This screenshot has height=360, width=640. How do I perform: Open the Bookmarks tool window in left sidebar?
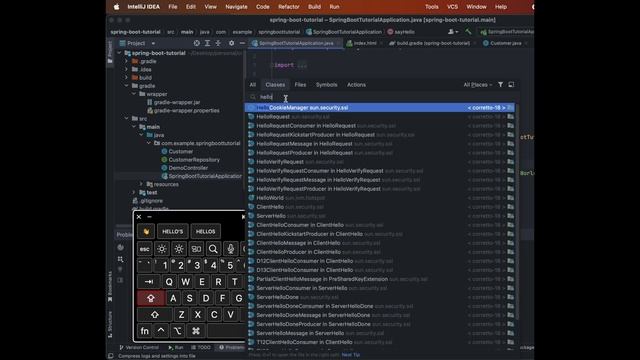click(110, 287)
